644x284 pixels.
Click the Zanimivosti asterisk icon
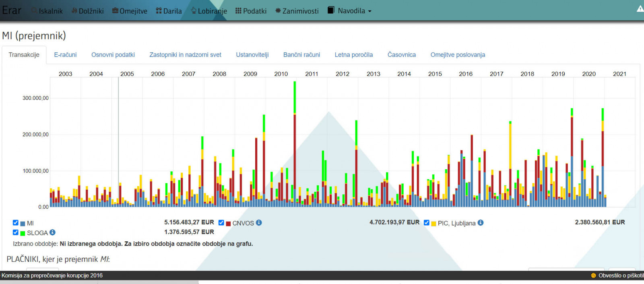click(x=278, y=11)
